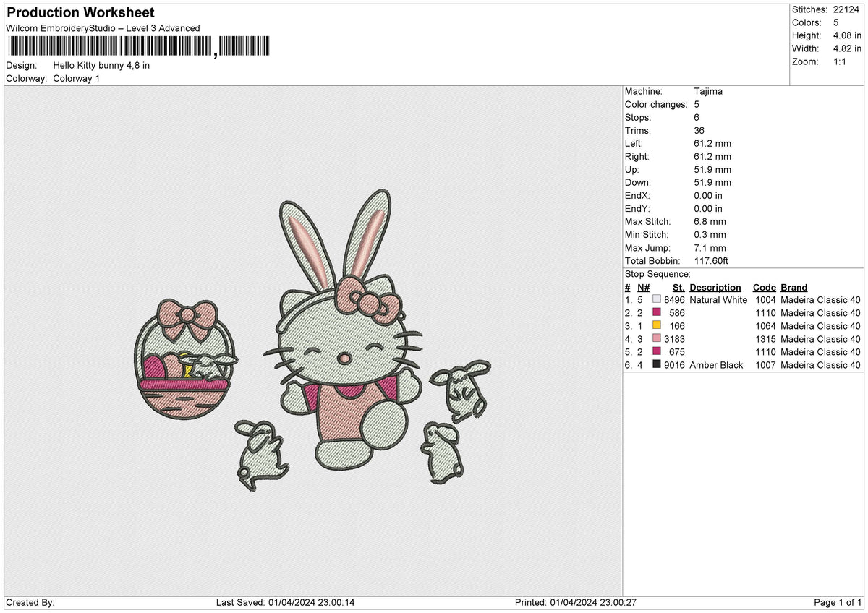The height and width of the screenshot is (613, 868).
Task: Click the 'Created By:' footer field
Action: coord(30,603)
